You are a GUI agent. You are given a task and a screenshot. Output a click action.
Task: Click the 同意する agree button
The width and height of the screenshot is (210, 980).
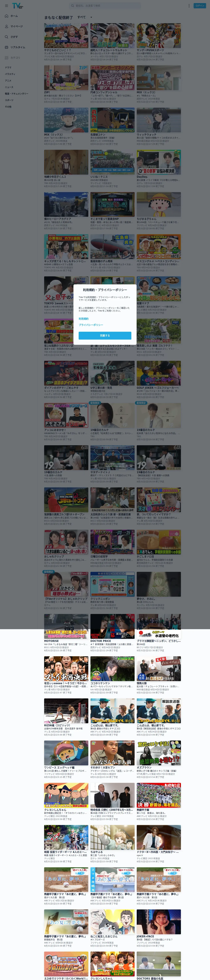click(x=105, y=335)
